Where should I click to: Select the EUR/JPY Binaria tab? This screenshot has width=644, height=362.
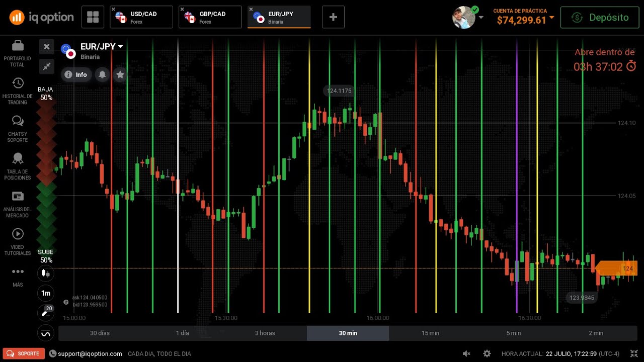[x=279, y=17]
